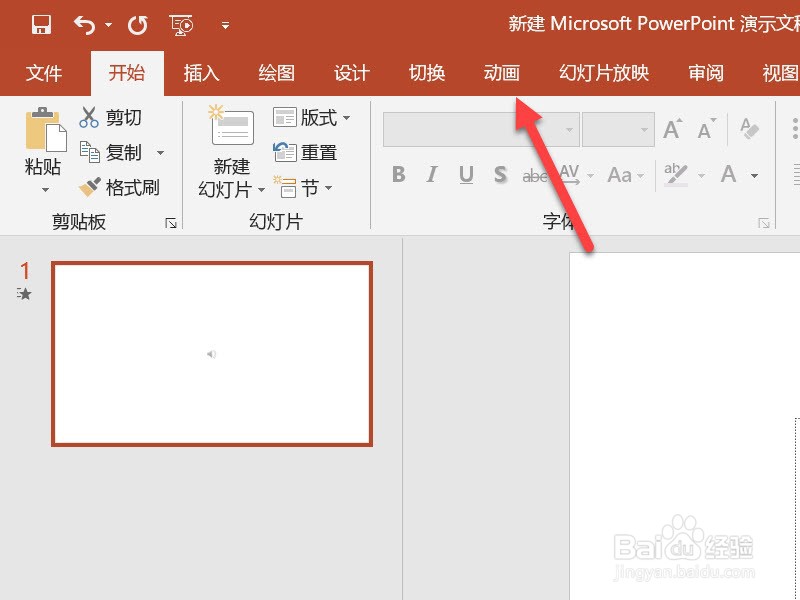Go to the 幻灯片放映 tab
The image size is (800, 600).
[x=604, y=73]
